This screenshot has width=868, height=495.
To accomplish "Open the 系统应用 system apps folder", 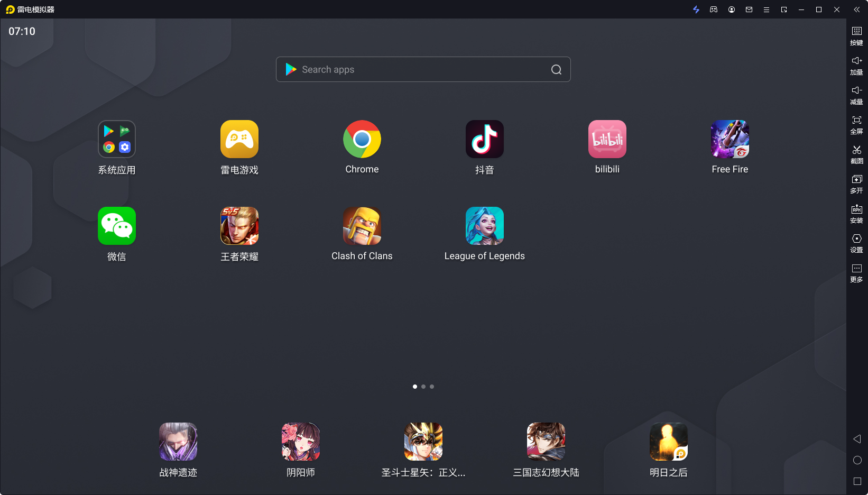I will click(x=117, y=139).
